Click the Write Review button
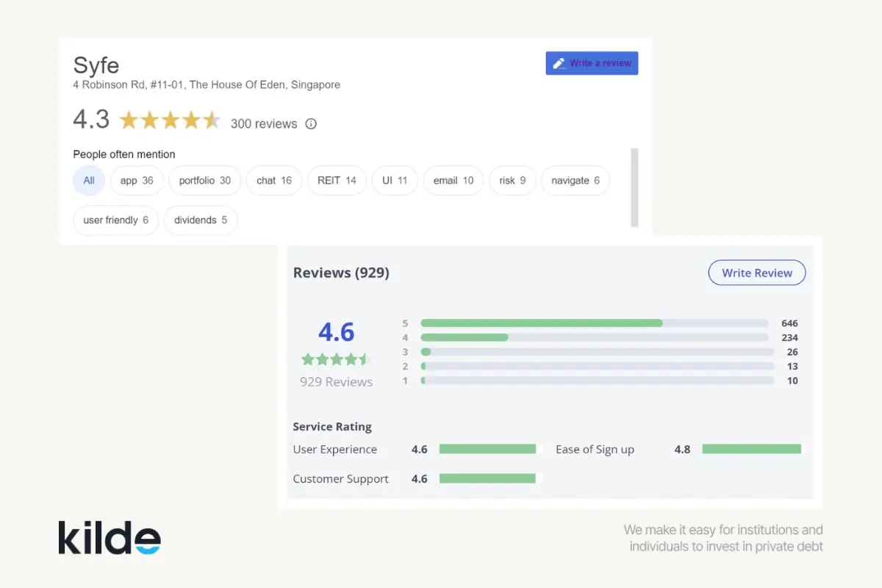The image size is (882, 588). (x=756, y=272)
